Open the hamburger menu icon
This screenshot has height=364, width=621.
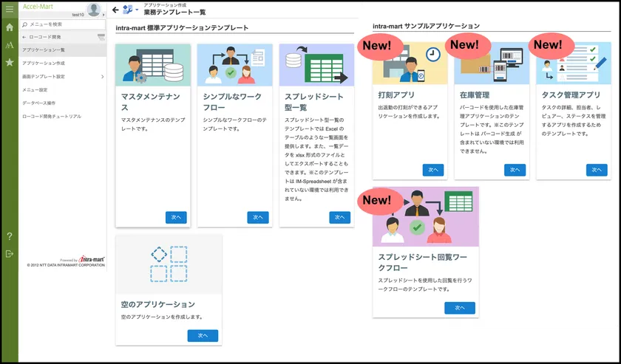coord(10,9)
